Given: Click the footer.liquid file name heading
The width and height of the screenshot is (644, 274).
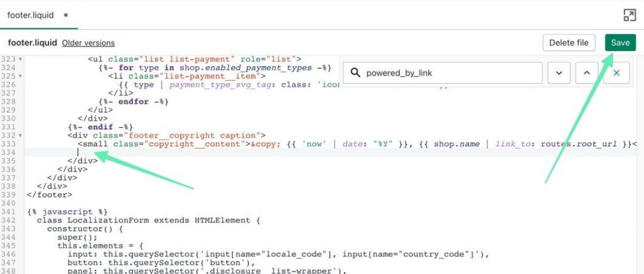Looking at the screenshot, I should tap(32, 43).
